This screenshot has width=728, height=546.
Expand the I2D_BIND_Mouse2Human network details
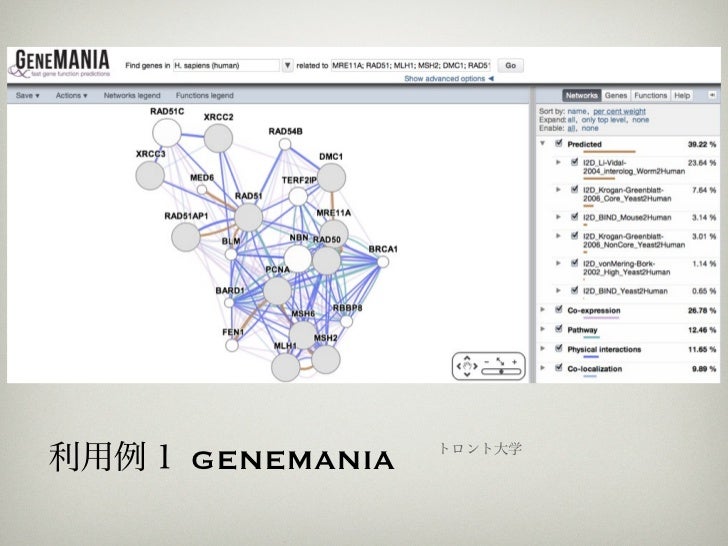click(x=558, y=217)
